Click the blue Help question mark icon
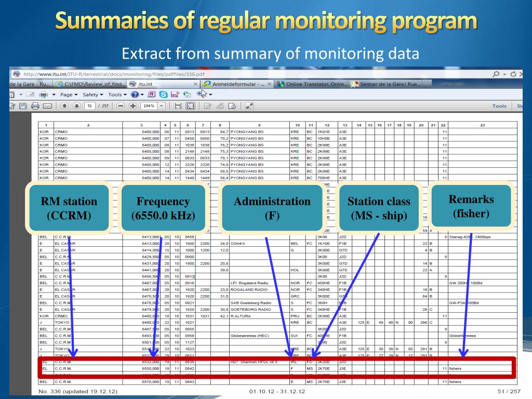The height and width of the screenshot is (399, 532). (x=135, y=95)
